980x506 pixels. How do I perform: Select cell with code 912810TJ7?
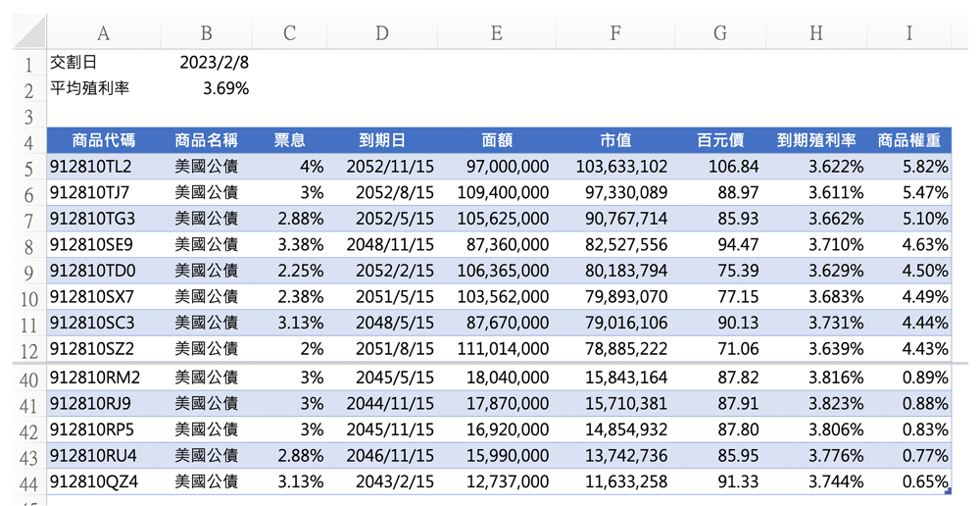click(104, 192)
